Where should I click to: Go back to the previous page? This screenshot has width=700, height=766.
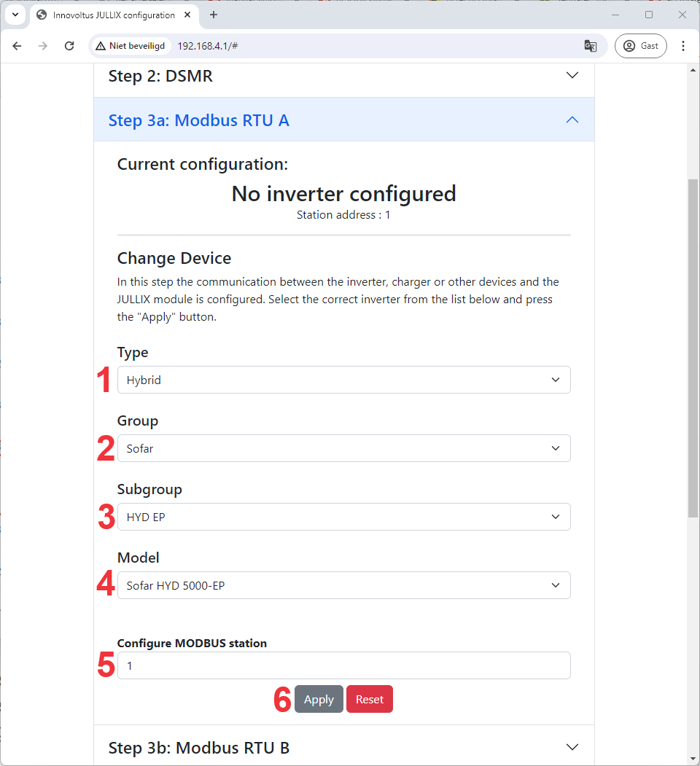17,46
